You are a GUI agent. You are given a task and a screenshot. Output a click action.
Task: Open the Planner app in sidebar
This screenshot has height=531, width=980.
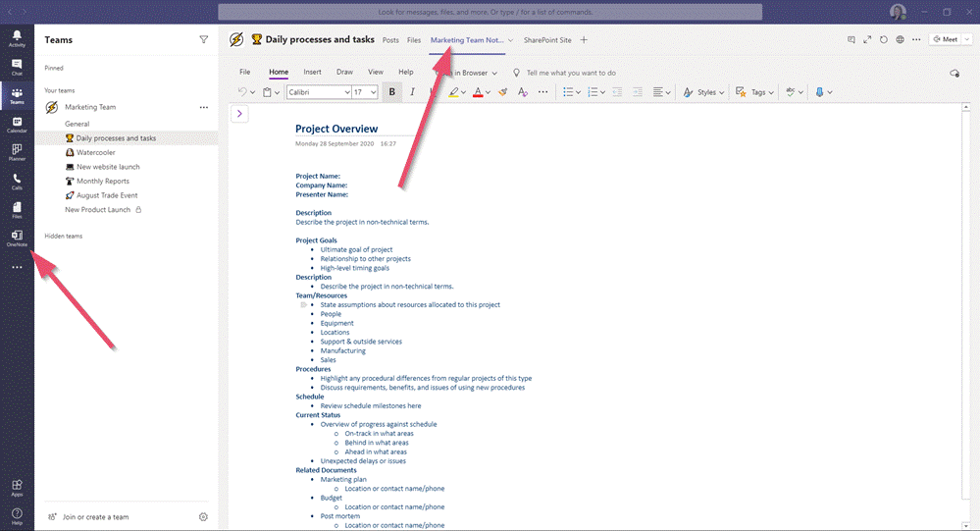click(17, 152)
